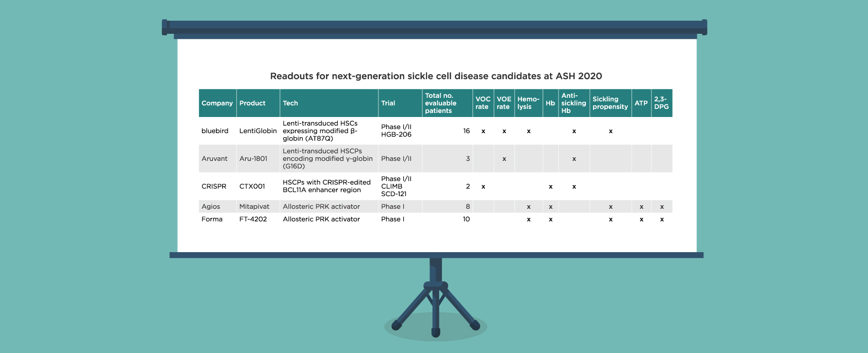This screenshot has height=353, width=868.
Task: Click CRISPR's patient count 2
Action: coord(468,187)
